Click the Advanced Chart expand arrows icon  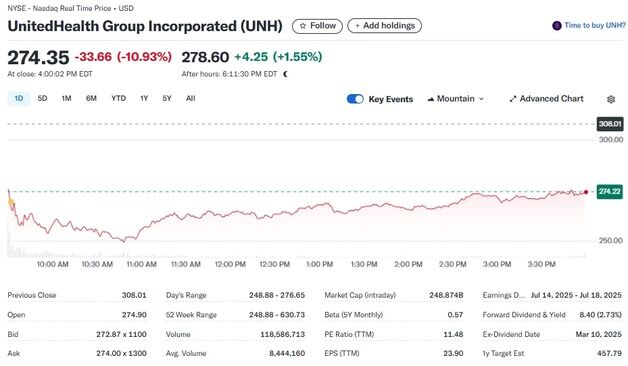tap(513, 99)
